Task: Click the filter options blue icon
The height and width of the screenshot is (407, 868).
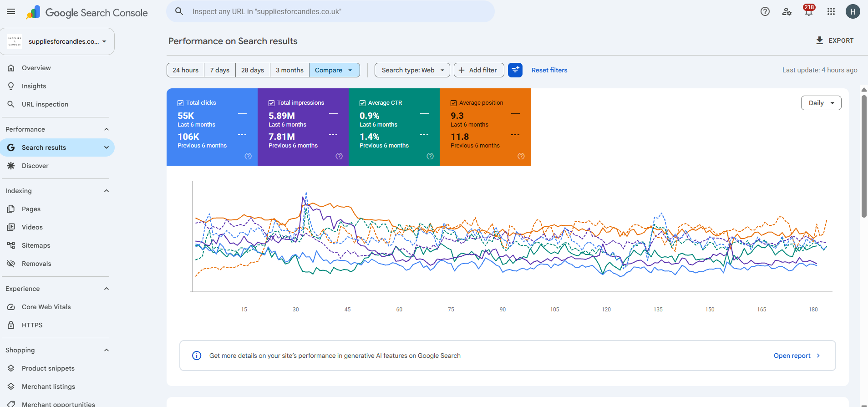Action: point(515,70)
